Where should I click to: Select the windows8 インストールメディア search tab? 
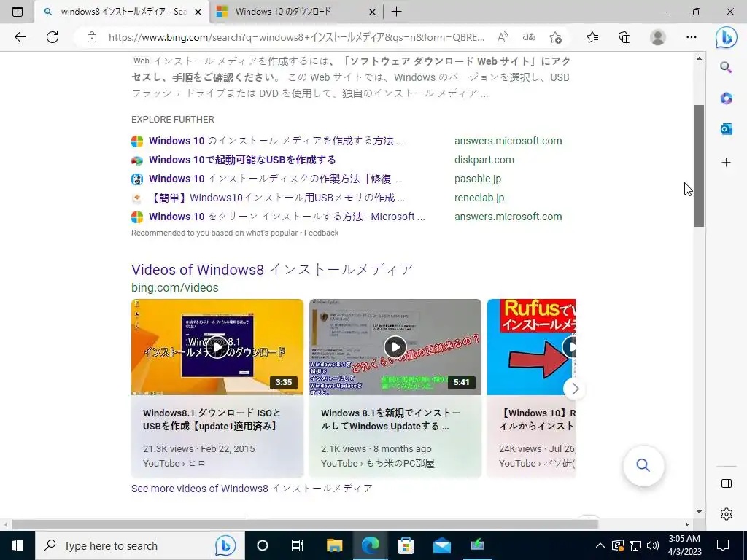123,12
